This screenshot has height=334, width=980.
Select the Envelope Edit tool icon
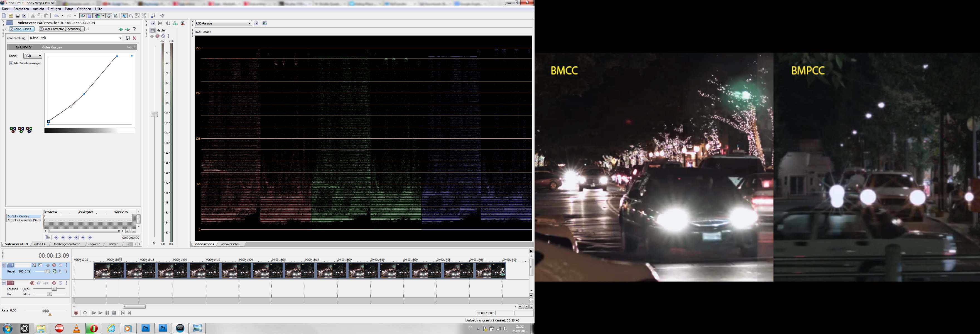pyautogui.click(x=131, y=16)
